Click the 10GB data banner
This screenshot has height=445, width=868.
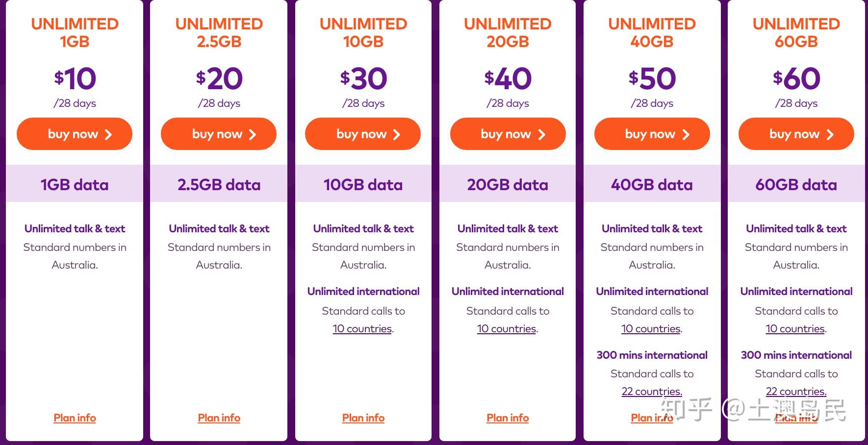point(363,185)
